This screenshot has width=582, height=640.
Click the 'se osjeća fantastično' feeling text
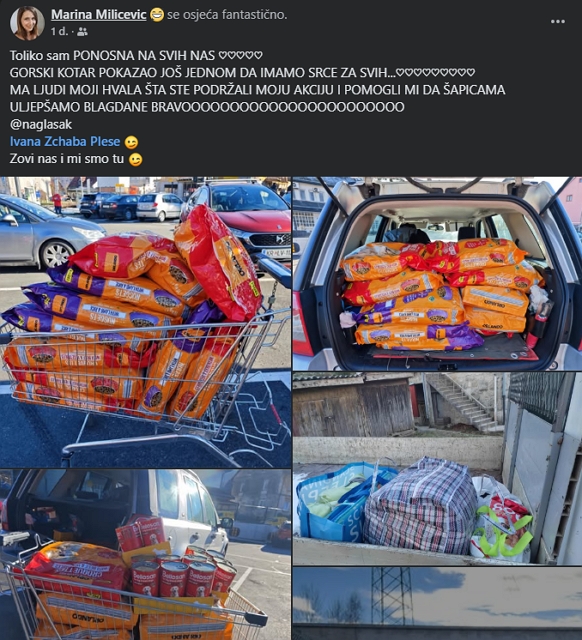[x=227, y=15]
